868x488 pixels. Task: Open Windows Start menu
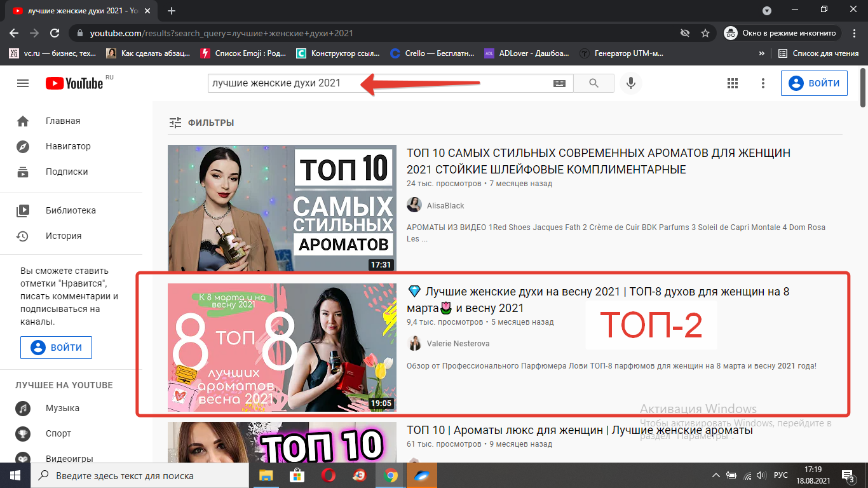15,475
